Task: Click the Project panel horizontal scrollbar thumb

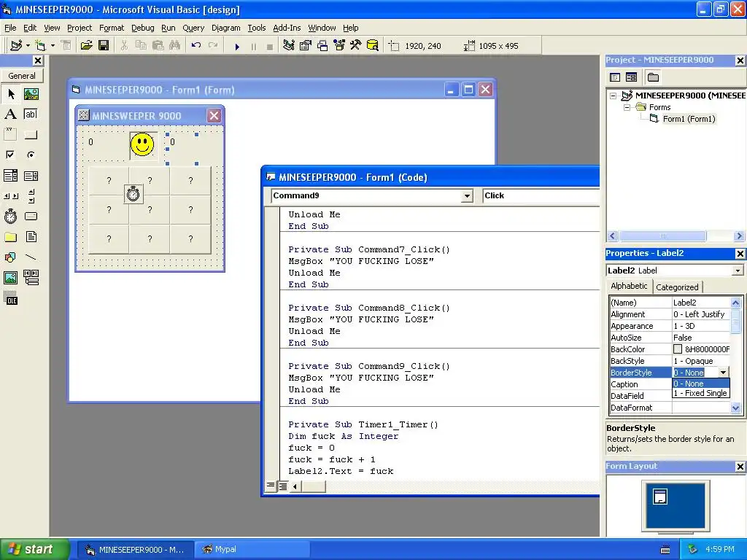Action: (x=662, y=236)
